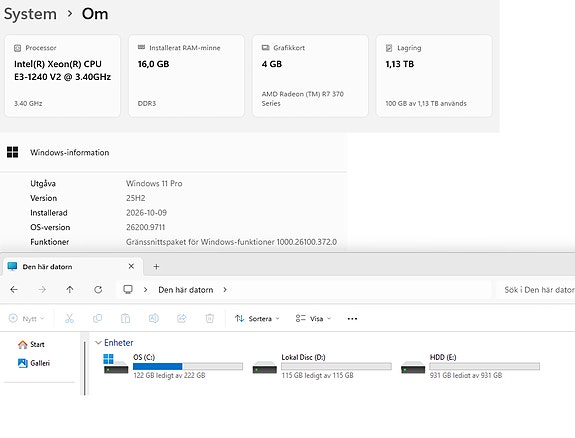Image resolution: width=575 pixels, height=438 pixels.
Task: Click the Copy icon in toolbar
Action: point(98,318)
